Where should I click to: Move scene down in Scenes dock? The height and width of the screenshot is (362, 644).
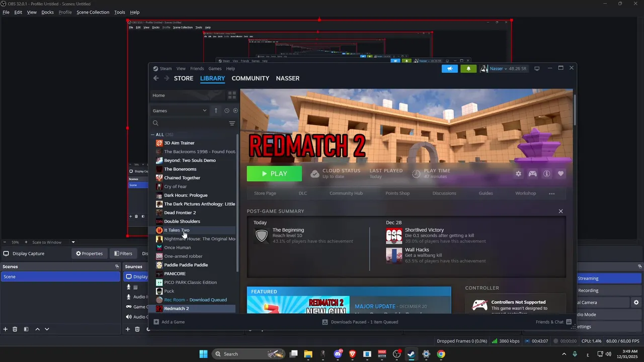pos(47,329)
